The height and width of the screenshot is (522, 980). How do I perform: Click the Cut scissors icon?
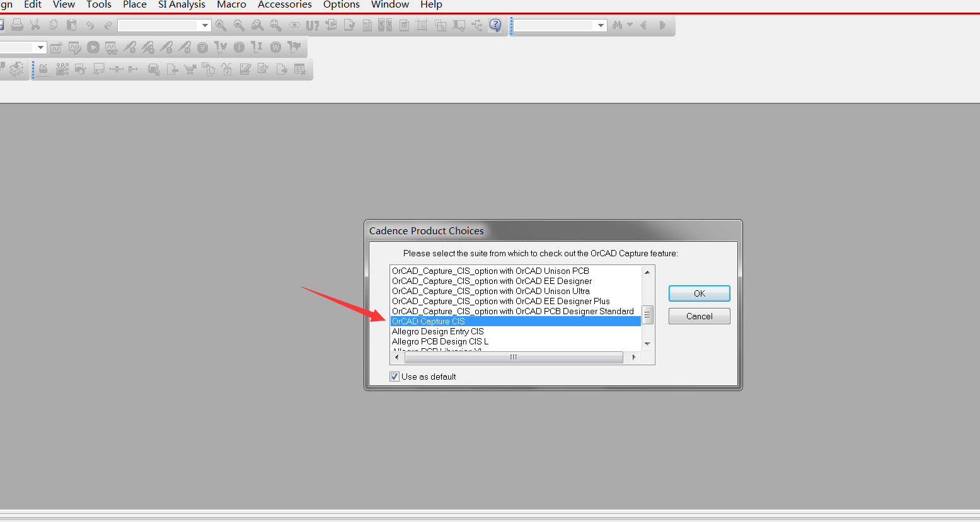35,25
